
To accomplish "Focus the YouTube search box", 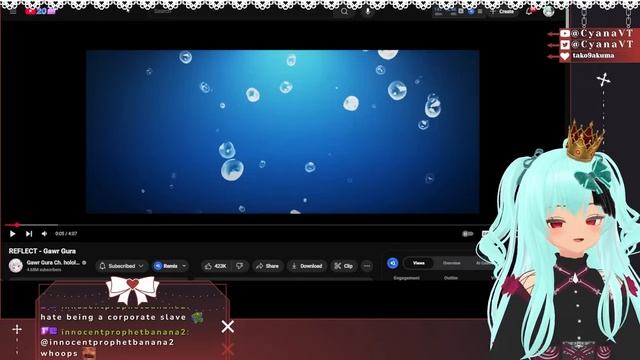I will 241,11.
